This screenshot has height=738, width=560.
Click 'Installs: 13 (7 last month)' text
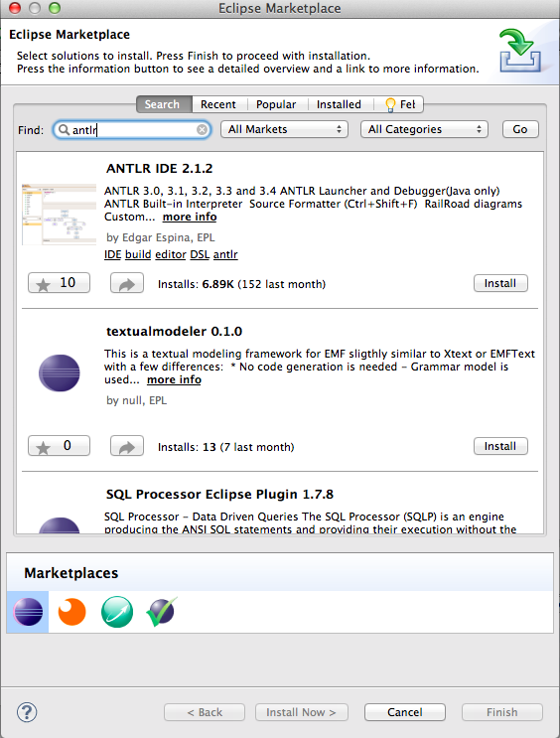225,447
